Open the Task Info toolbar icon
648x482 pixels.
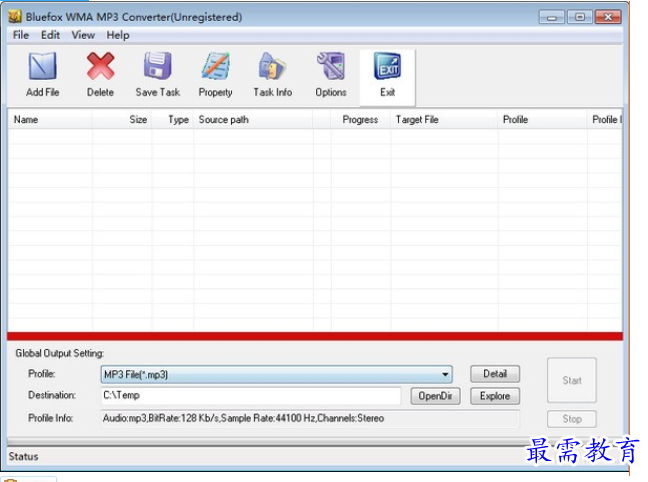pos(272,66)
